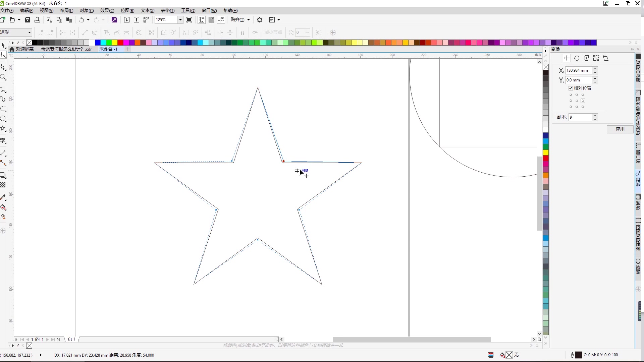Click the 应用 apply button
The height and width of the screenshot is (362, 644).
click(x=620, y=129)
